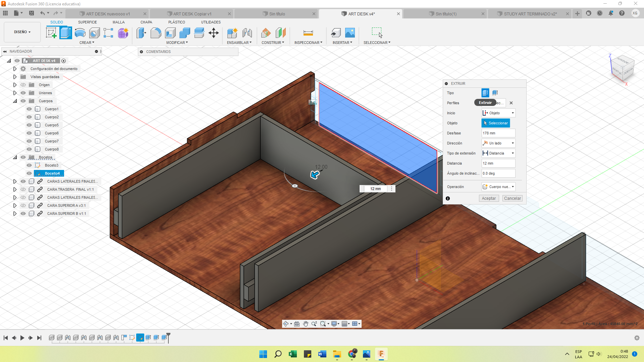Click the ViewCube in the corner
The height and width of the screenshot is (362, 644).
(x=623, y=69)
